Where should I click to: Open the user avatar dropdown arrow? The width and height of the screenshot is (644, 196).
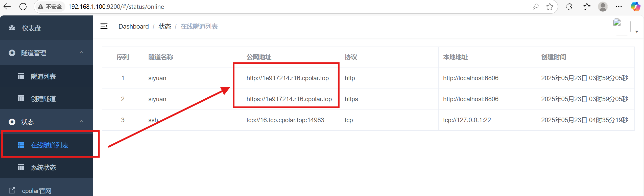pos(637,32)
